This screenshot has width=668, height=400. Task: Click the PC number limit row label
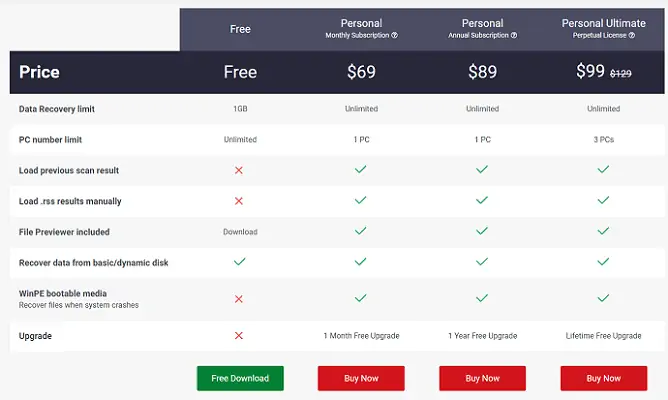click(50, 140)
